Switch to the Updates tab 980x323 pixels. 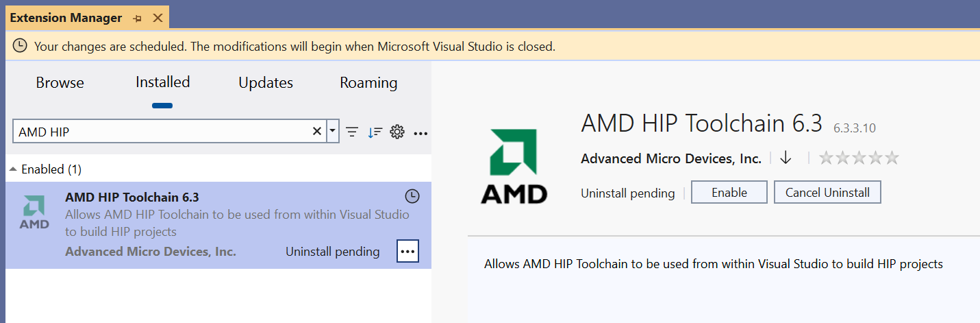pos(266,83)
